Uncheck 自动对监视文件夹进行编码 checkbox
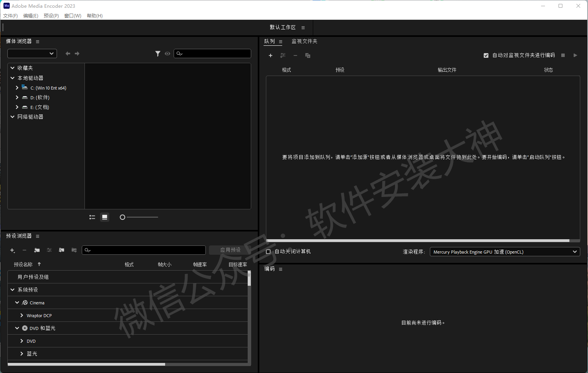This screenshot has width=588, height=373. point(486,55)
